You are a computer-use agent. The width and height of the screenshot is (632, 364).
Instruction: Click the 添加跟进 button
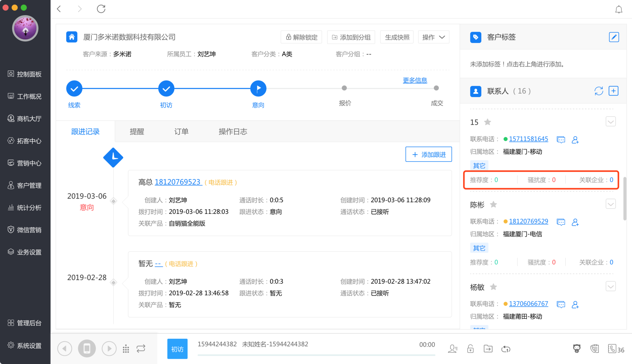[x=429, y=154]
